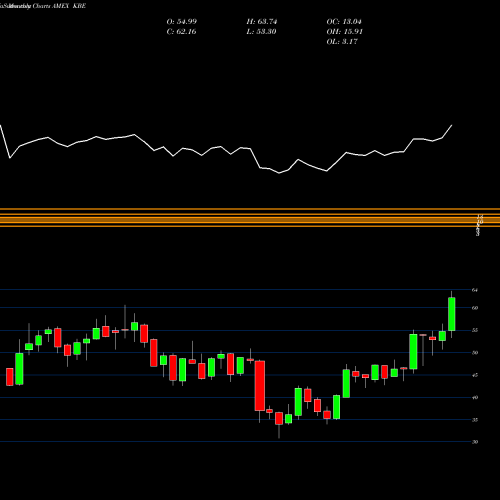Click the '40' price axis label
500x500 pixels.
coord(475,397)
